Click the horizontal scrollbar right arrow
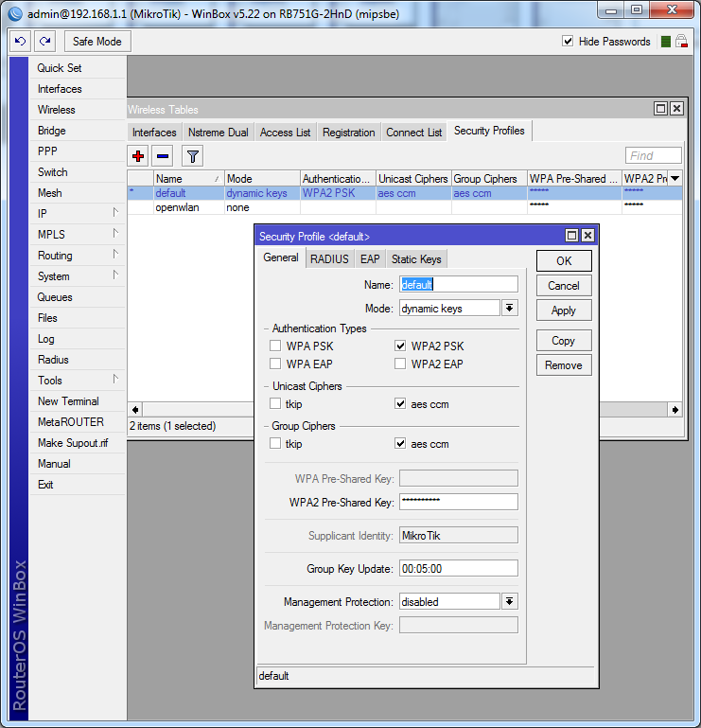The width and height of the screenshot is (701, 728). 675,410
